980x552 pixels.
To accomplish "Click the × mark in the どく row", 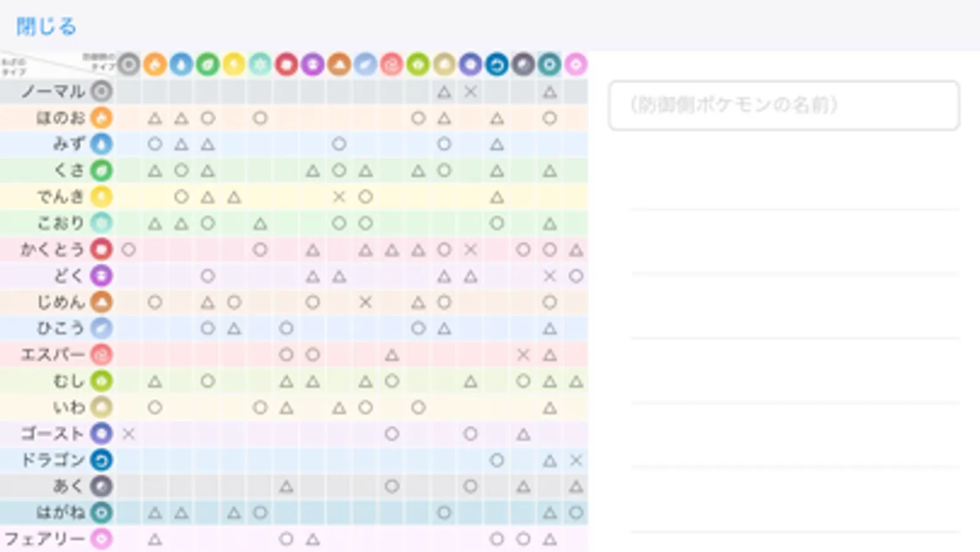I will 550,276.
